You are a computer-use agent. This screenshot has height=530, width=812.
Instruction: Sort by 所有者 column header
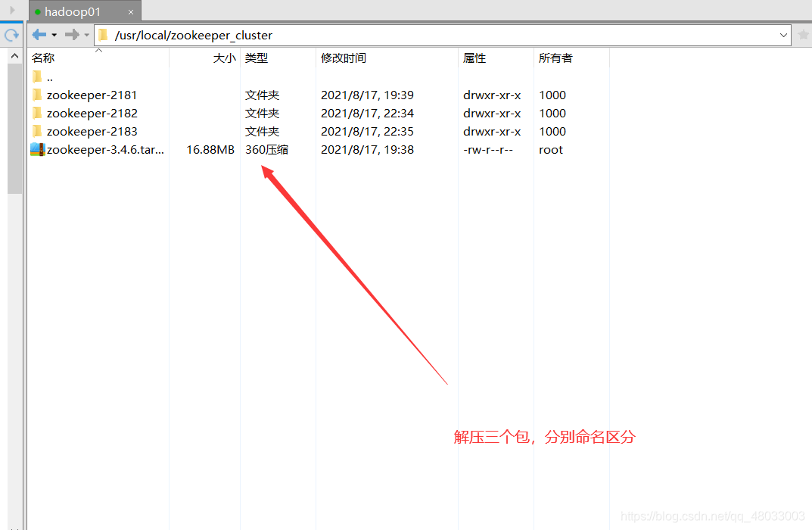(x=555, y=58)
